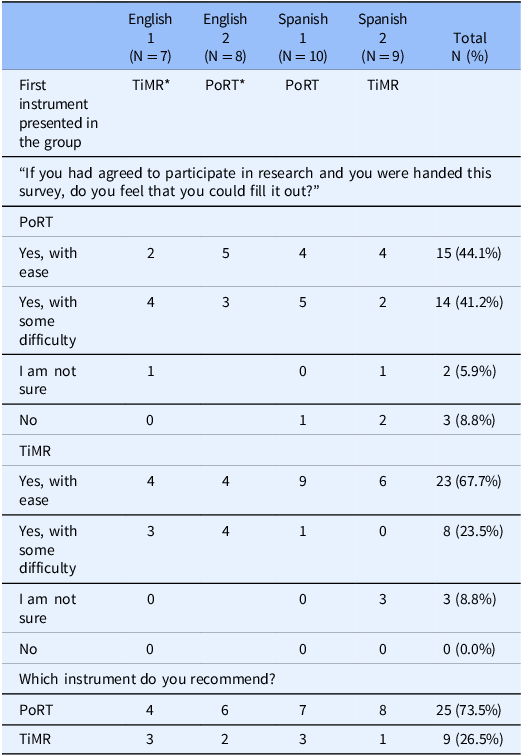Image resolution: width=523 pixels, height=756 pixels.
Task: Select the 23 (67.7%) total cell
Action: 469,481
